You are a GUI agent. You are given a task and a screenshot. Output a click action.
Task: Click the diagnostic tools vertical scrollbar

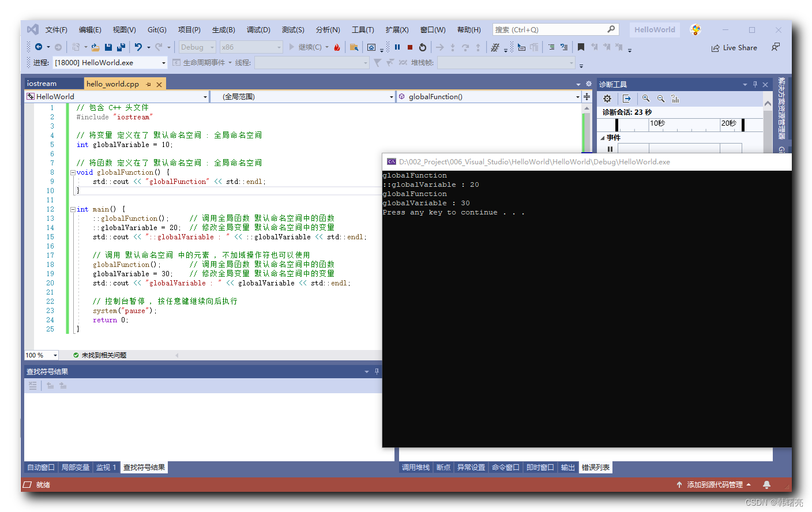(x=768, y=127)
